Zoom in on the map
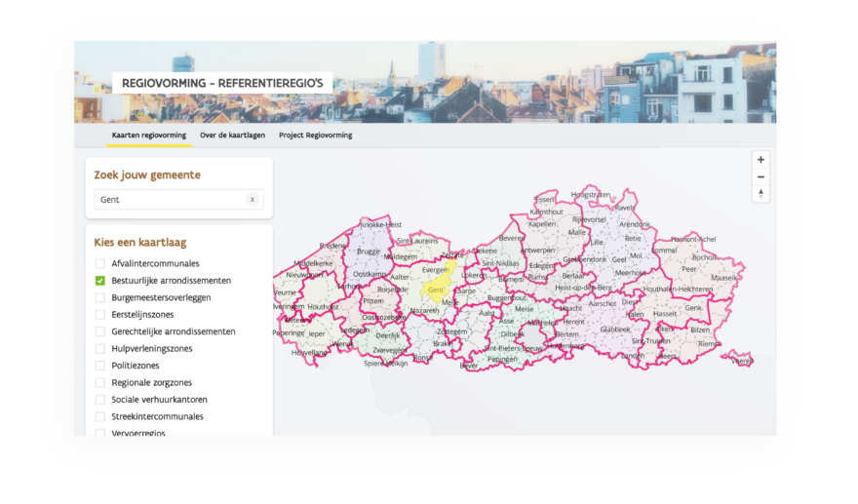This screenshot has height=504, width=858. click(760, 160)
